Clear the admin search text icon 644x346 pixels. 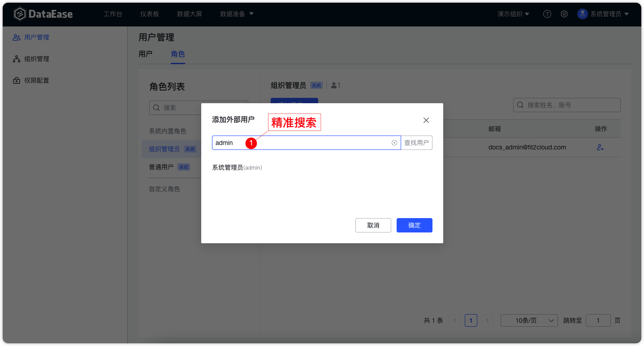[394, 143]
